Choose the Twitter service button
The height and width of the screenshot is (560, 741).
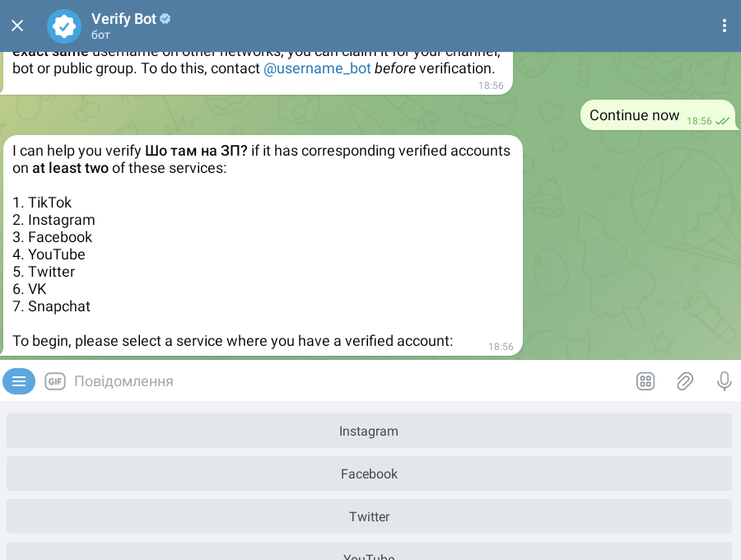pyautogui.click(x=369, y=516)
